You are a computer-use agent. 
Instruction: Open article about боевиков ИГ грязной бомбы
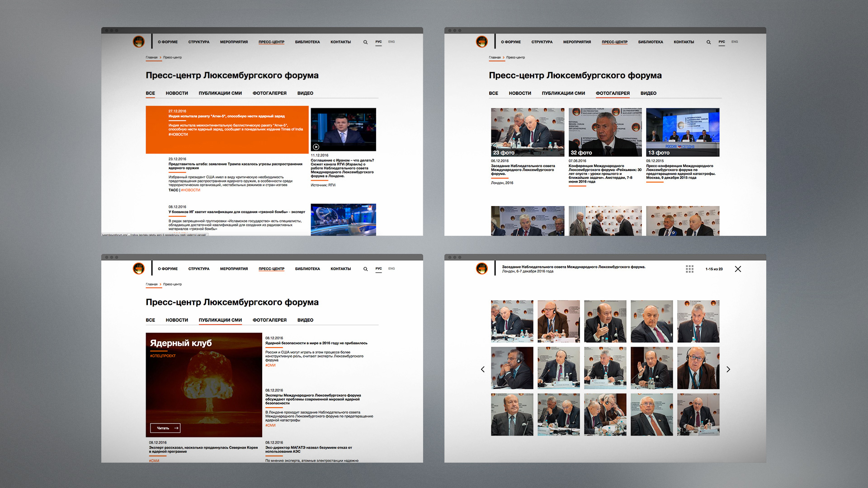coord(236,212)
